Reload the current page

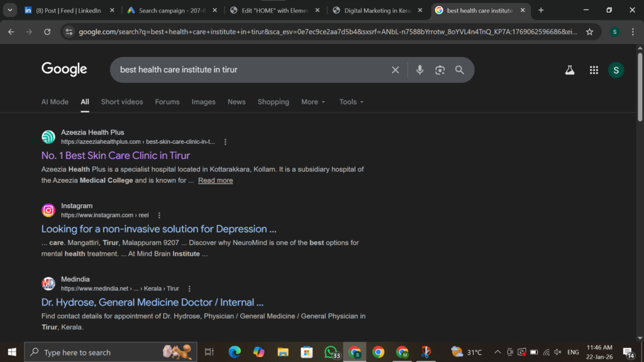(x=47, y=31)
